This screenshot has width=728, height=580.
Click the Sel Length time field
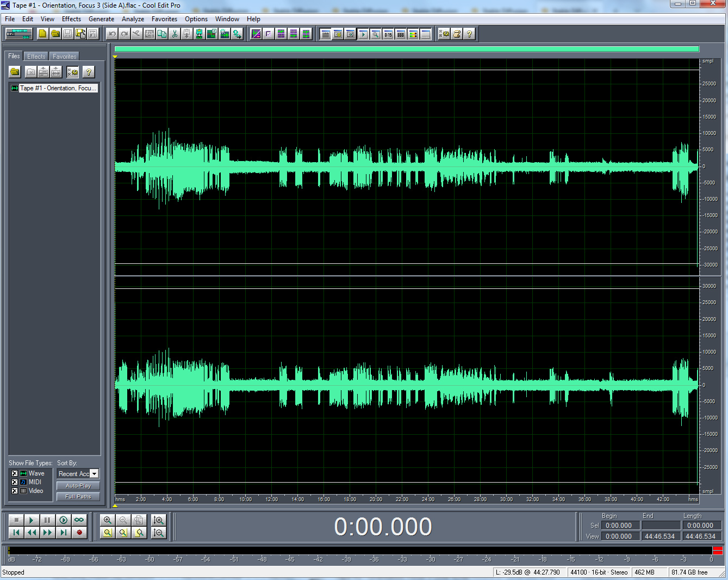[x=702, y=526]
